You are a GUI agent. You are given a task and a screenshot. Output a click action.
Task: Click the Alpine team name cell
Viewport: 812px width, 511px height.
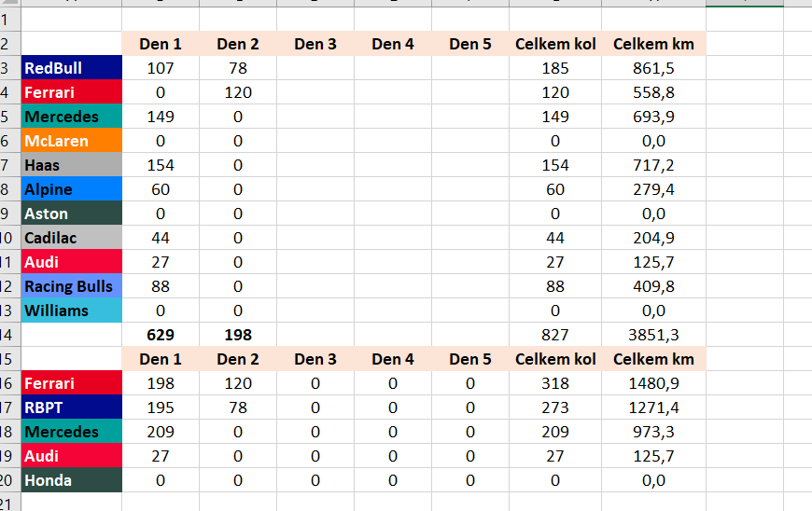point(71,189)
